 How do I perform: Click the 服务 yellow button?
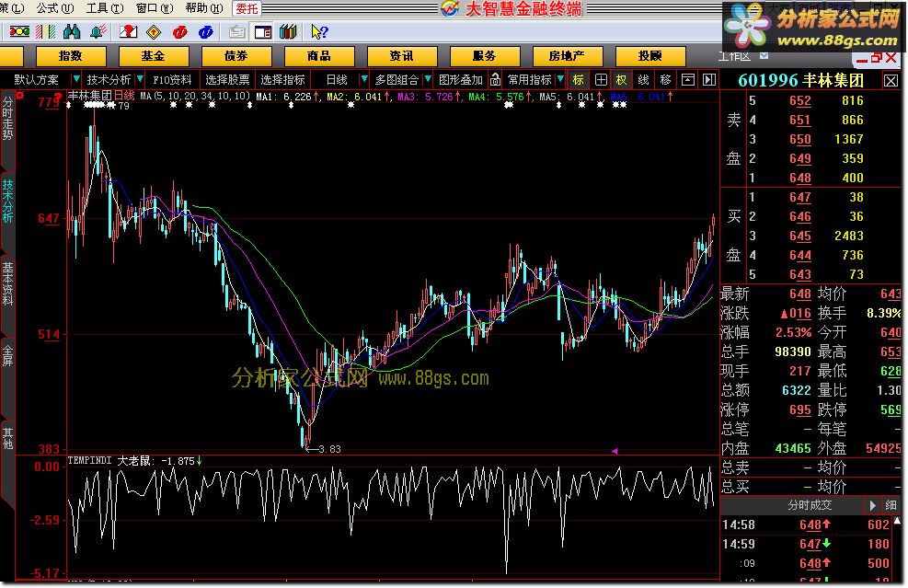pos(485,56)
